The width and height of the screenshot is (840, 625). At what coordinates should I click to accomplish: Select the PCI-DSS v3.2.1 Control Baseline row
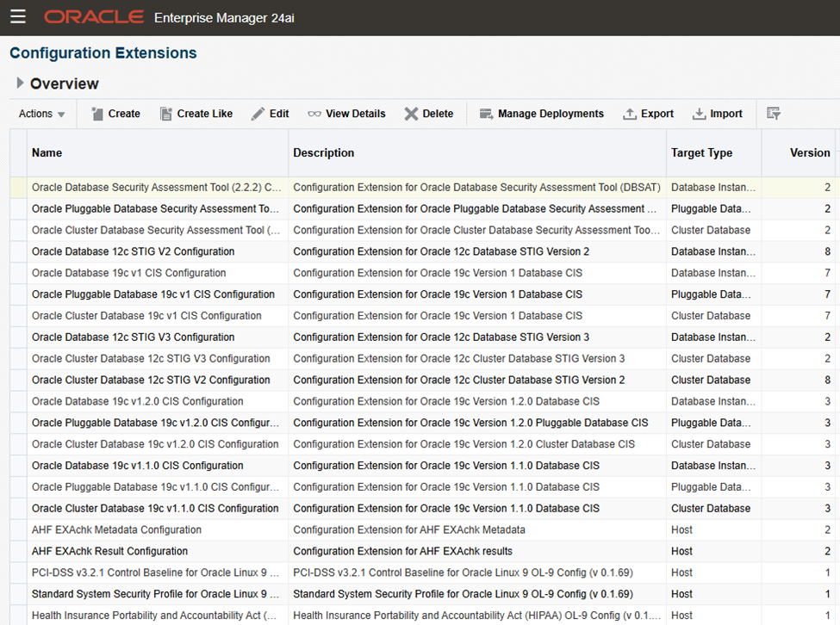(x=155, y=572)
